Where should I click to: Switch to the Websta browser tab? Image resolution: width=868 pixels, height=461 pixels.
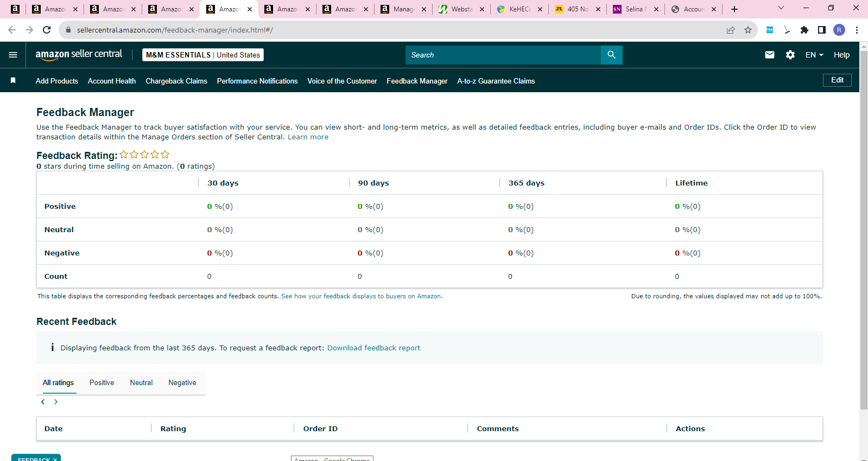tap(461, 9)
